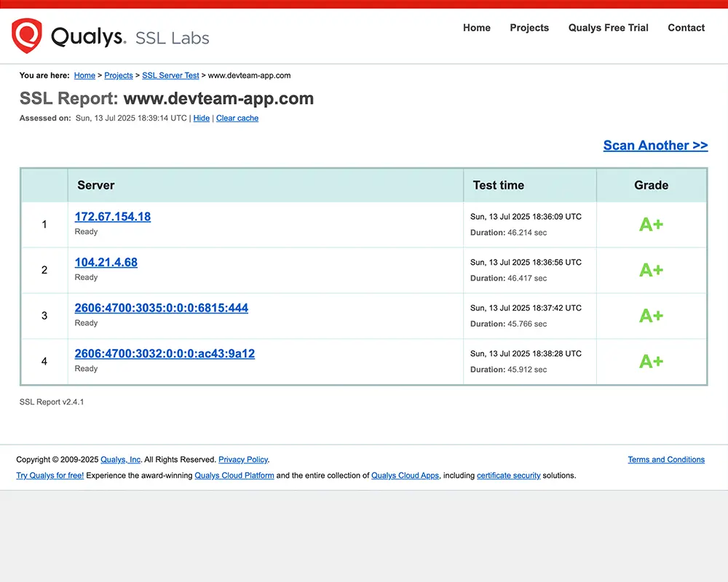
Task: Open server 2606:4700:3032:0:0:0:ac43:9a12 report
Action: click(165, 354)
